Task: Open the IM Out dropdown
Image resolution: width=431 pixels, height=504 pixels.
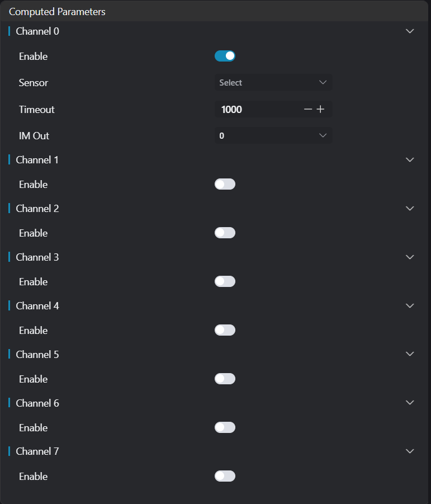Action: (x=273, y=136)
